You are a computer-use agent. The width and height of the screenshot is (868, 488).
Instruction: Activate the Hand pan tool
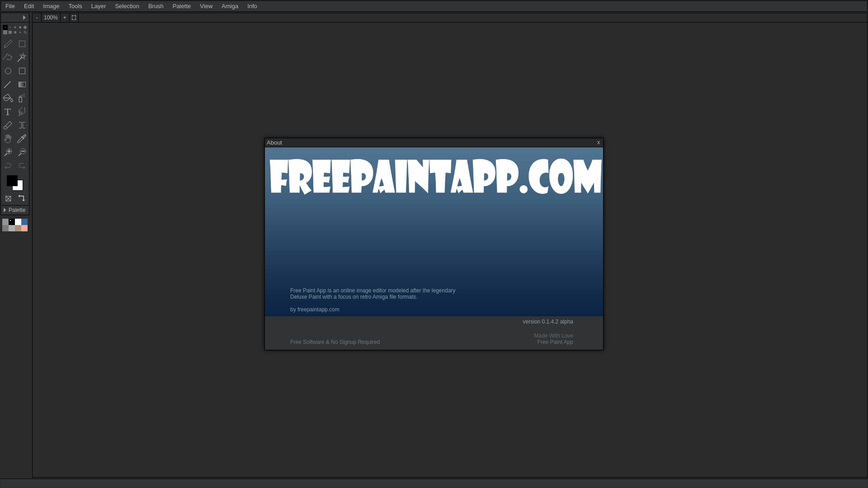tap(8, 139)
